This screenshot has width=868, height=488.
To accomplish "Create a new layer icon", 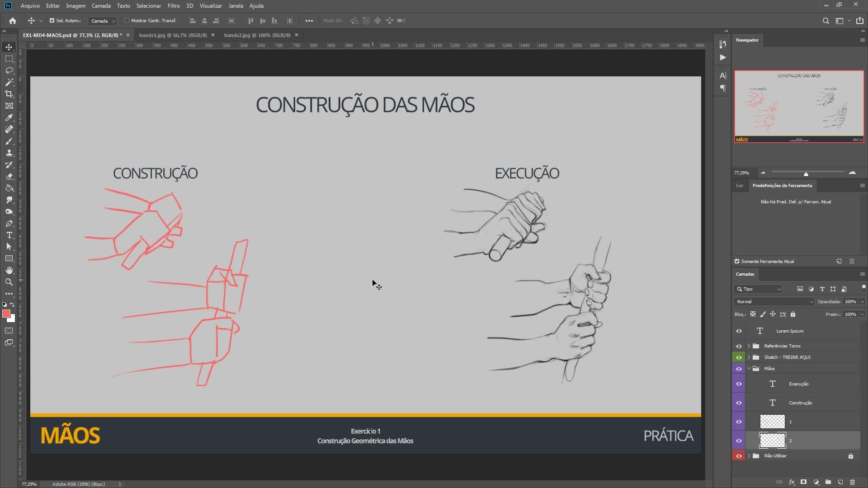I will pyautogui.click(x=840, y=482).
